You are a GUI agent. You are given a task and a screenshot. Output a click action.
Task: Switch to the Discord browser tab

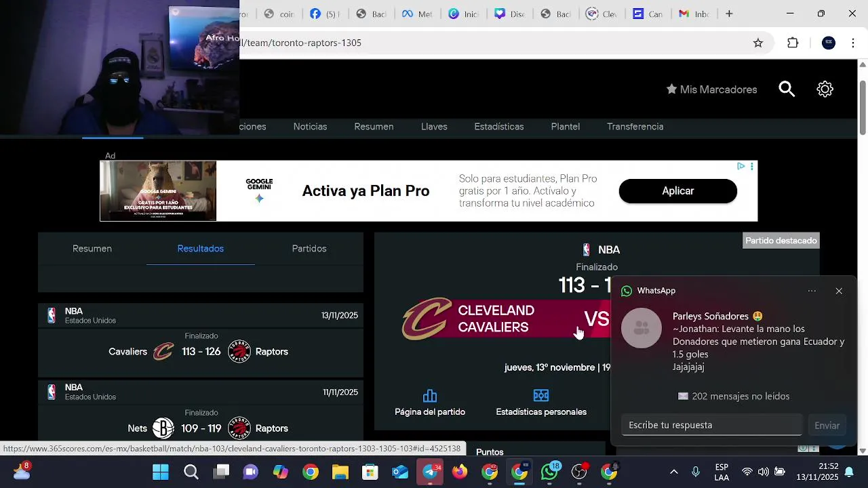(508, 14)
